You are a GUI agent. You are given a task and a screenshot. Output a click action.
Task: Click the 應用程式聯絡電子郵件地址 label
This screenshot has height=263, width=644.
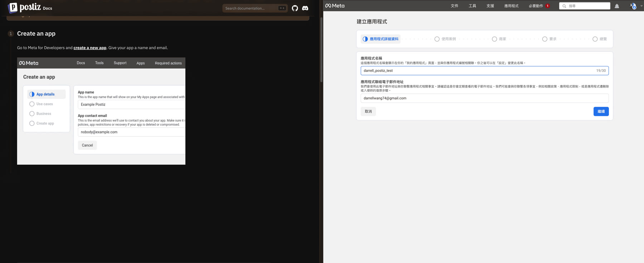pos(382,82)
